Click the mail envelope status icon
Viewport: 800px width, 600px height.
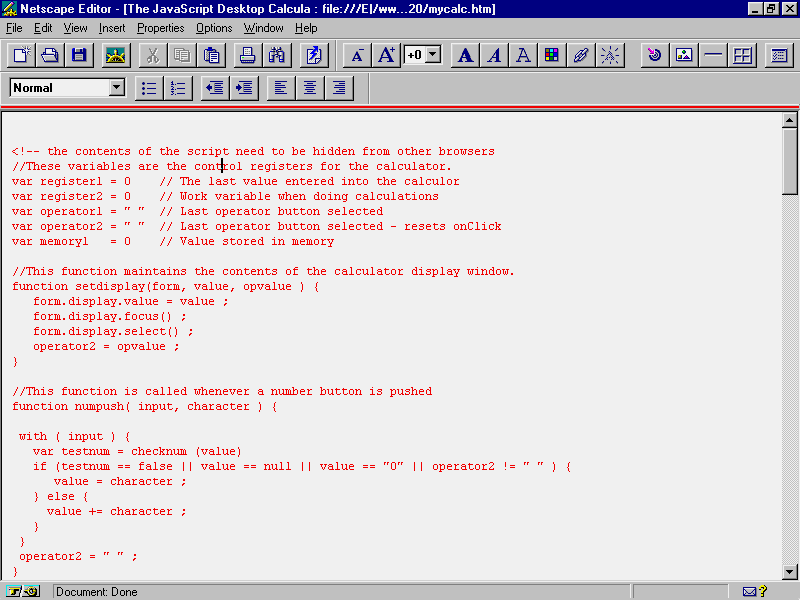749,591
